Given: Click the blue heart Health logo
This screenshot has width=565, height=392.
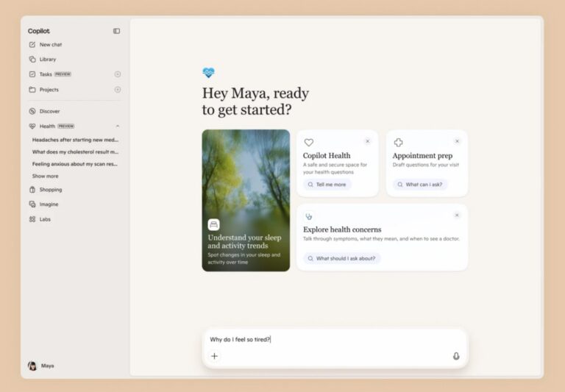Looking at the screenshot, I should click(x=208, y=72).
